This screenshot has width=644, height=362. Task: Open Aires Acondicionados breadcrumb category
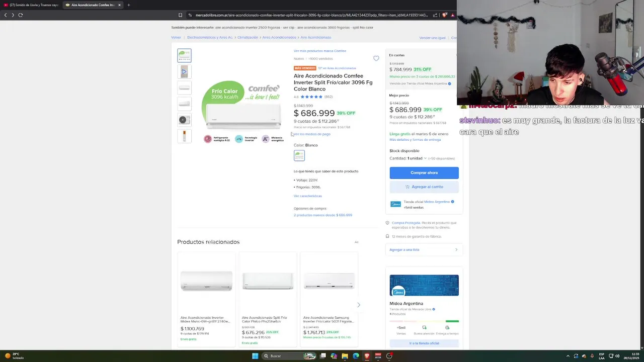279,38
